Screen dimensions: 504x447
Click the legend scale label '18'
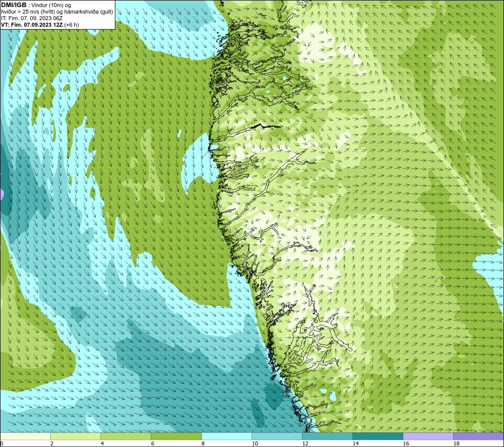point(456,444)
